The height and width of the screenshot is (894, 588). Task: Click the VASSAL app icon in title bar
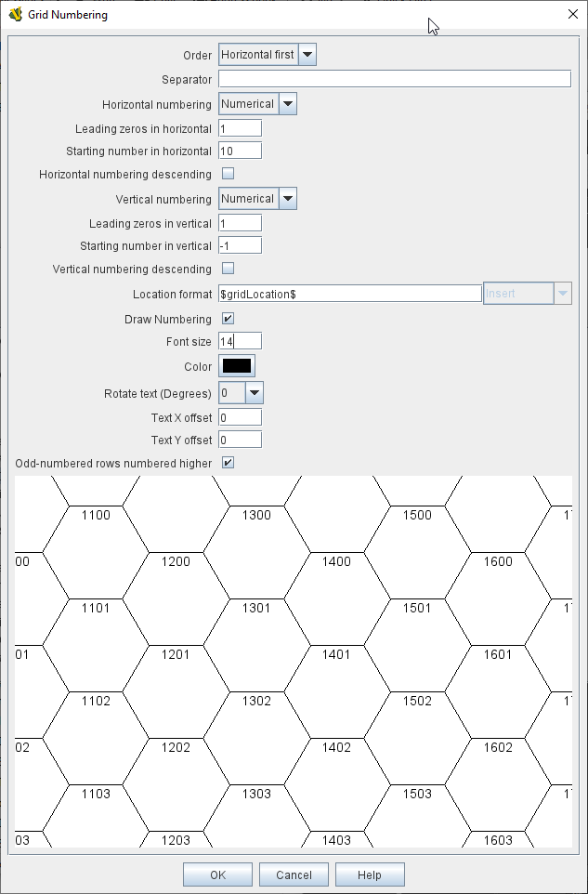[x=15, y=15]
